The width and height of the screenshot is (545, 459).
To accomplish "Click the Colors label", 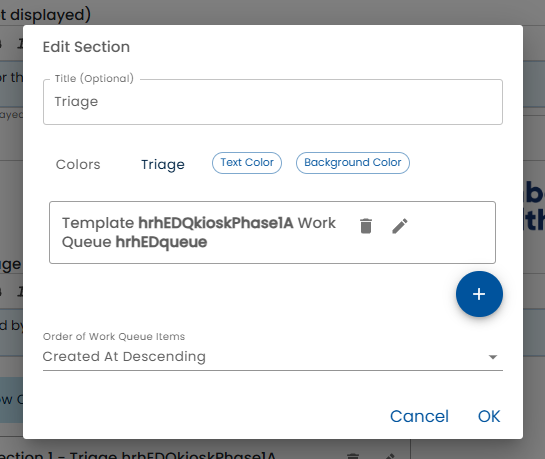I will point(78,164).
